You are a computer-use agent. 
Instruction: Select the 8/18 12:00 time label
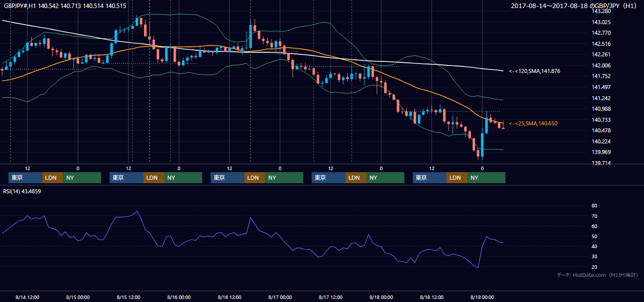[431, 297]
